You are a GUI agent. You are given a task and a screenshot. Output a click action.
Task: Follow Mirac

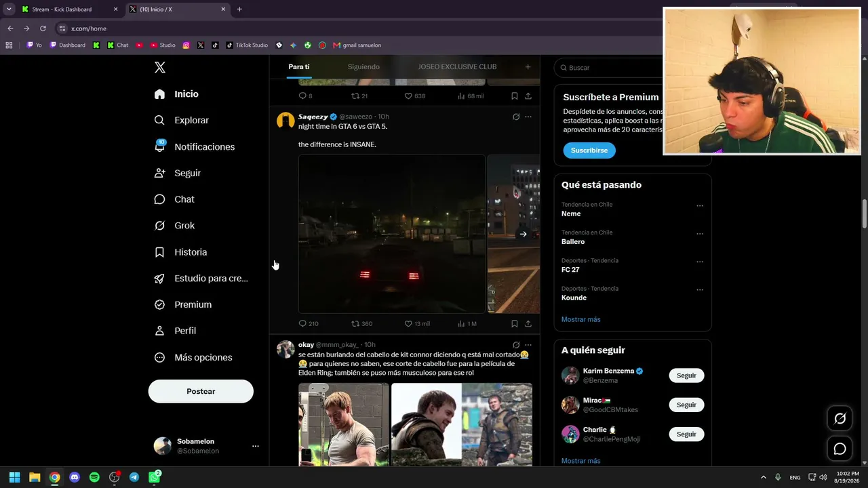tap(686, 405)
